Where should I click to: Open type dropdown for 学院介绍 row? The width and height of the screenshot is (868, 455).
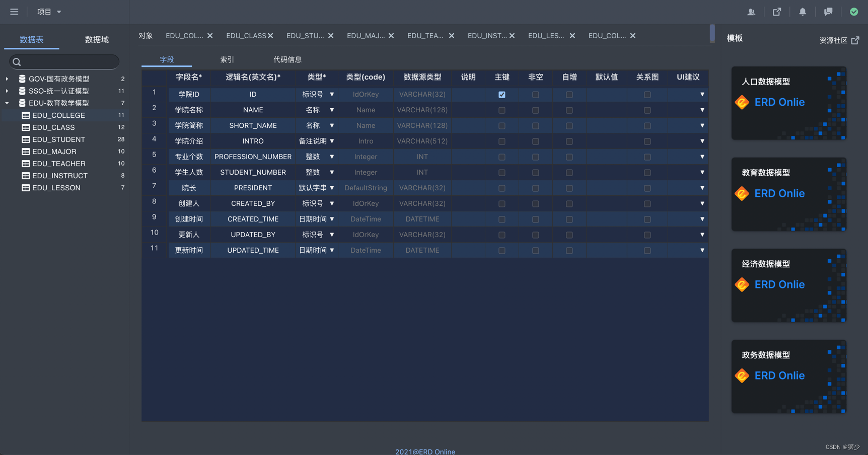tap(332, 141)
